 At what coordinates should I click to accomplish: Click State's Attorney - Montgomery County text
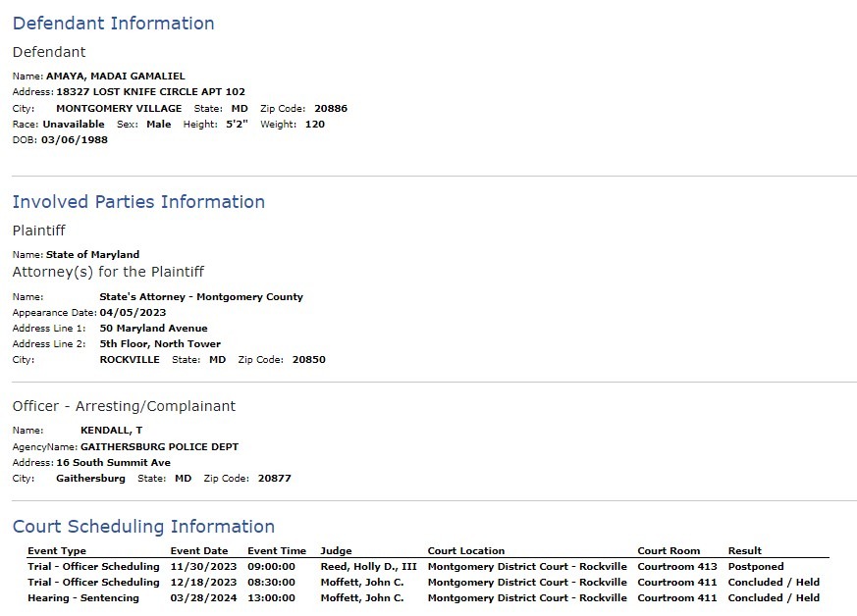(x=201, y=297)
